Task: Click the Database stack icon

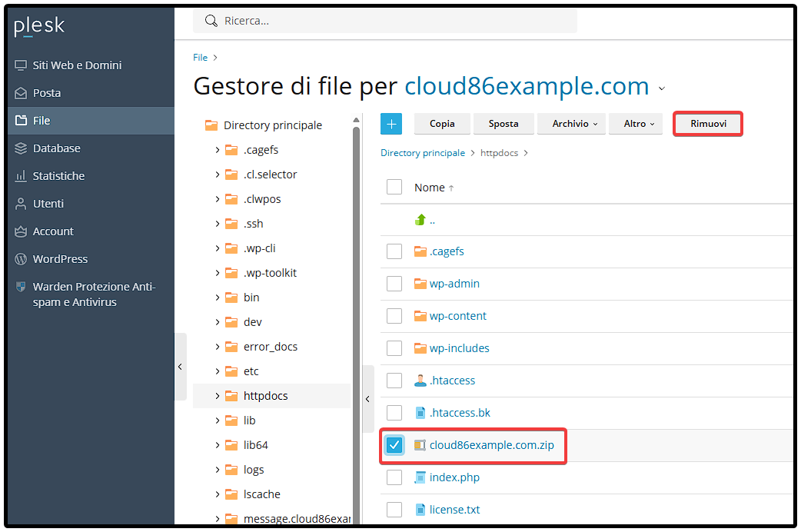Action: [21, 148]
